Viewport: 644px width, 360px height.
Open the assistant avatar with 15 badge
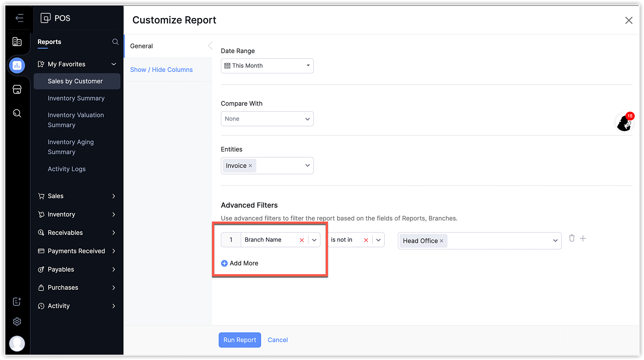[x=624, y=123]
